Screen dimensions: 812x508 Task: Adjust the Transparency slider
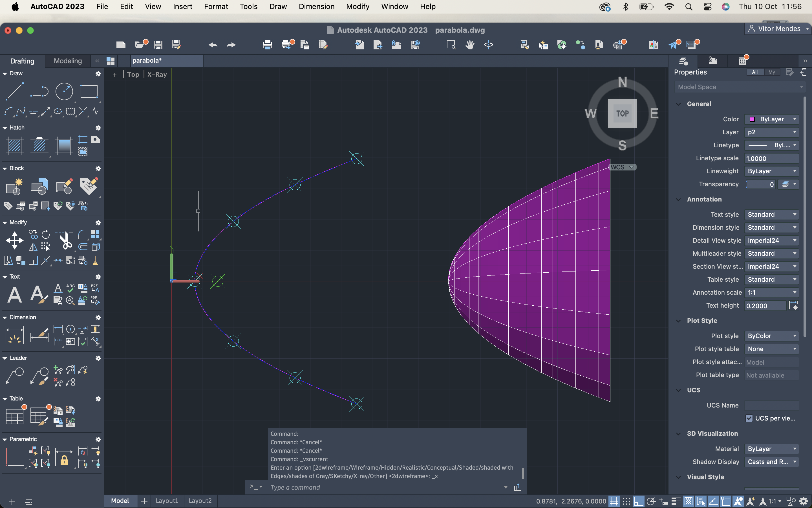760,184
